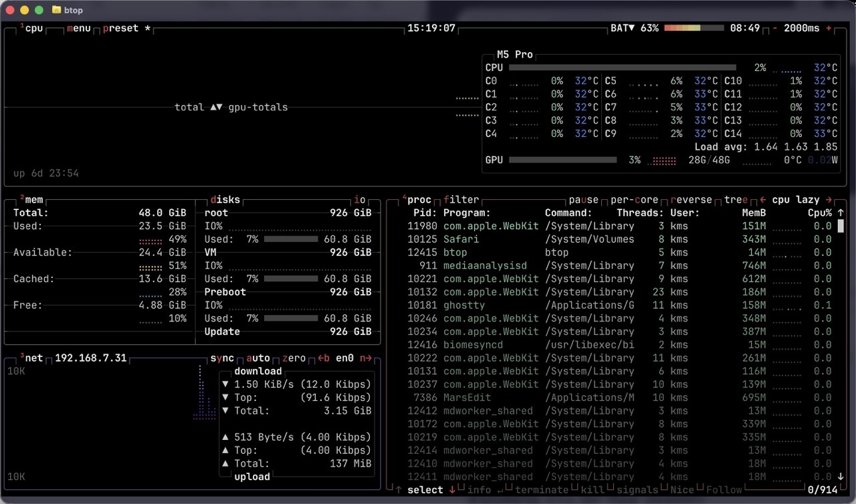Click the MemB column header
856x504 pixels.
754,213
